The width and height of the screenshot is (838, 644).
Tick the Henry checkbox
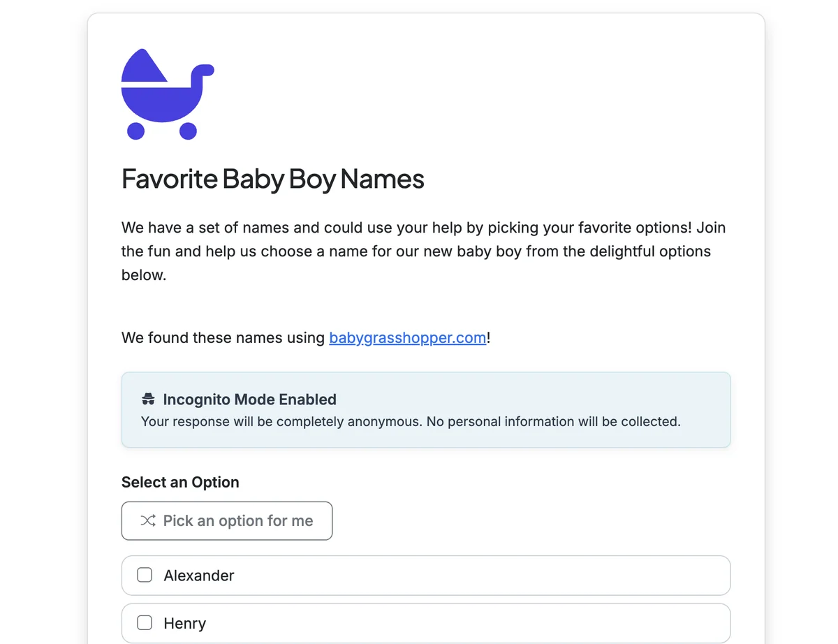point(145,623)
